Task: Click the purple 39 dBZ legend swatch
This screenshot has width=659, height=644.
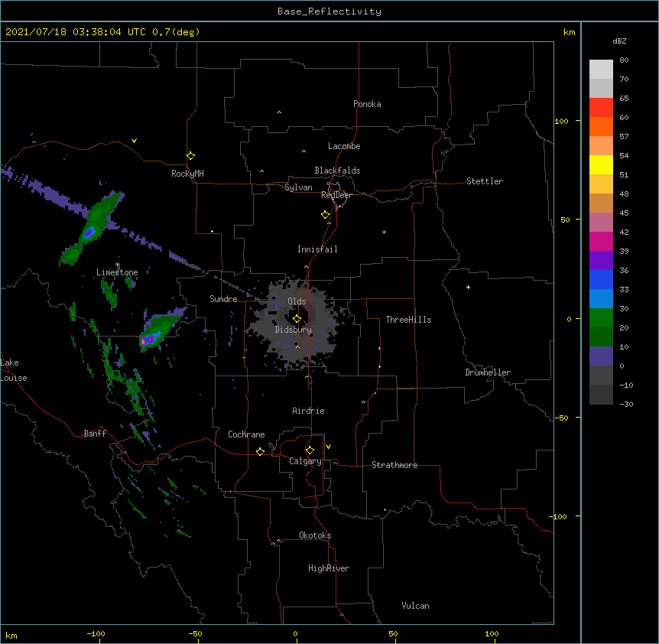Action: pos(601,261)
